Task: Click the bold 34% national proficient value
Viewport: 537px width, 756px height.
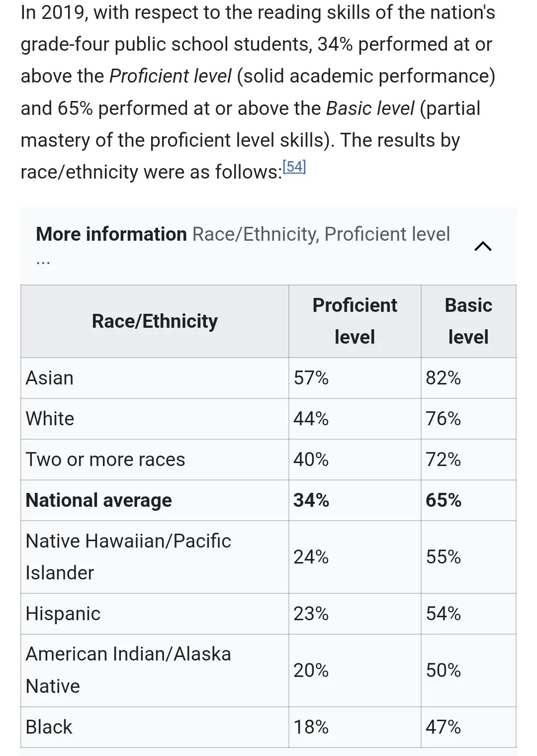Action: [x=311, y=500]
